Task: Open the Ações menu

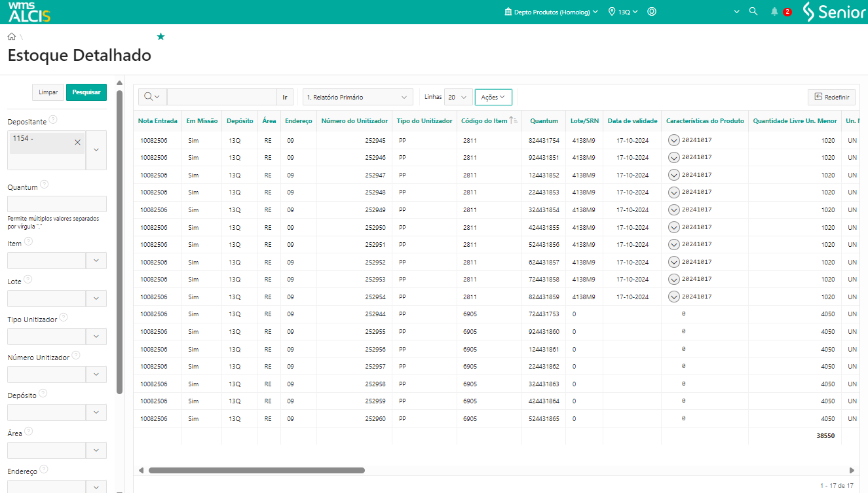Action: click(x=493, y=97)
